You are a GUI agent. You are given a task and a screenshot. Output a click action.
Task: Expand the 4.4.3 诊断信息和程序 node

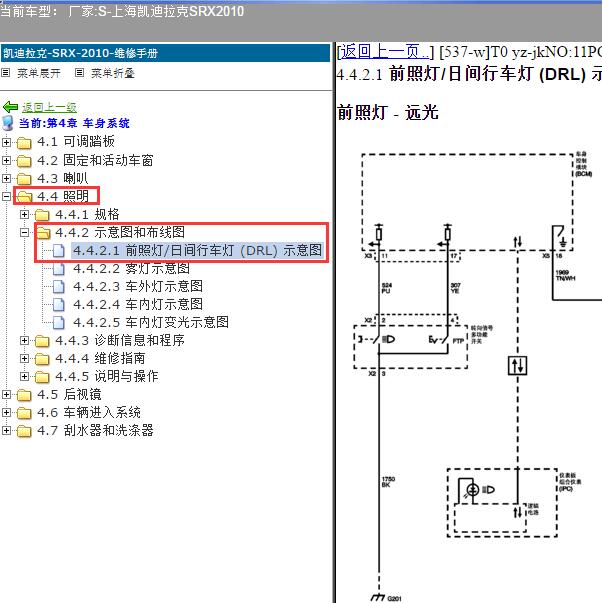pos(24,340)
